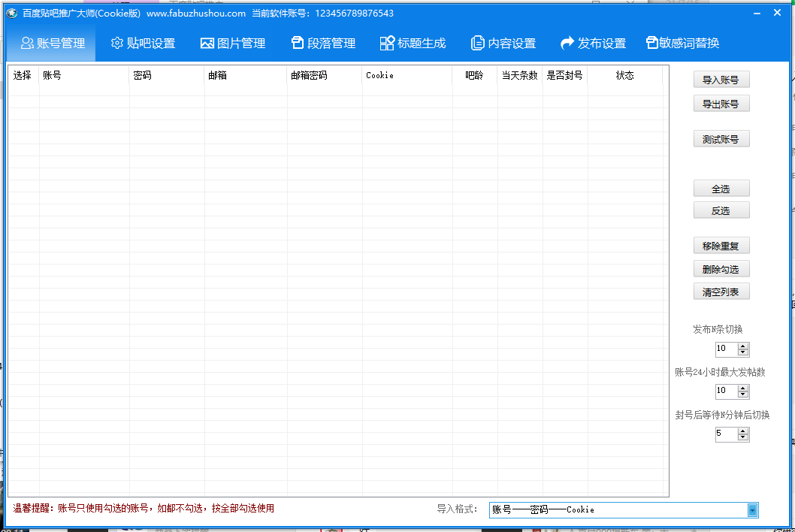Select all accounts with 全选
Image resolution: width=795 pixels, height=532 pixels.
click(721, 189)
